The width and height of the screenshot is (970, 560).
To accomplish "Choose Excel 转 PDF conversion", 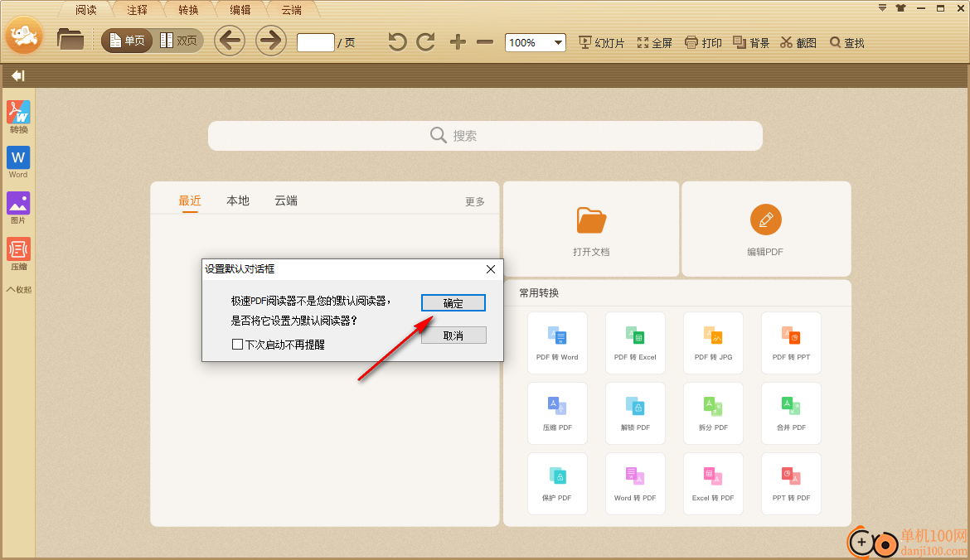I will point(713,483).
